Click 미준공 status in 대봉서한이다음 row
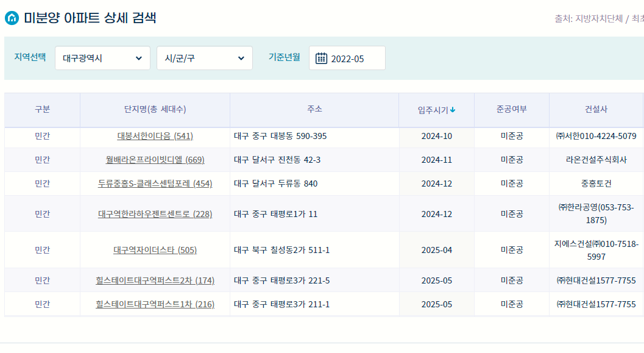This screenshot has height=353, width=644. click(x=512, y=136)
